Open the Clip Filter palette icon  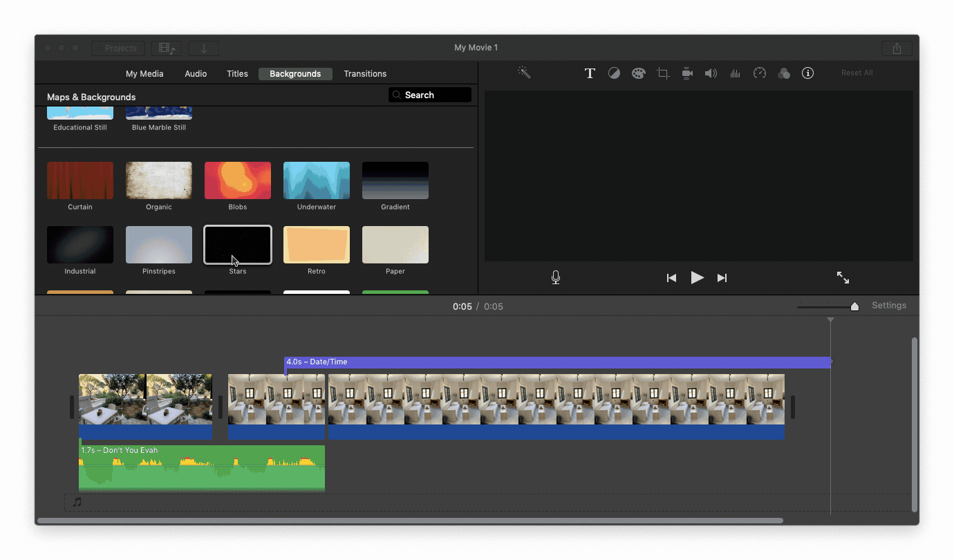pyautogui.click(x=638, y=73)
